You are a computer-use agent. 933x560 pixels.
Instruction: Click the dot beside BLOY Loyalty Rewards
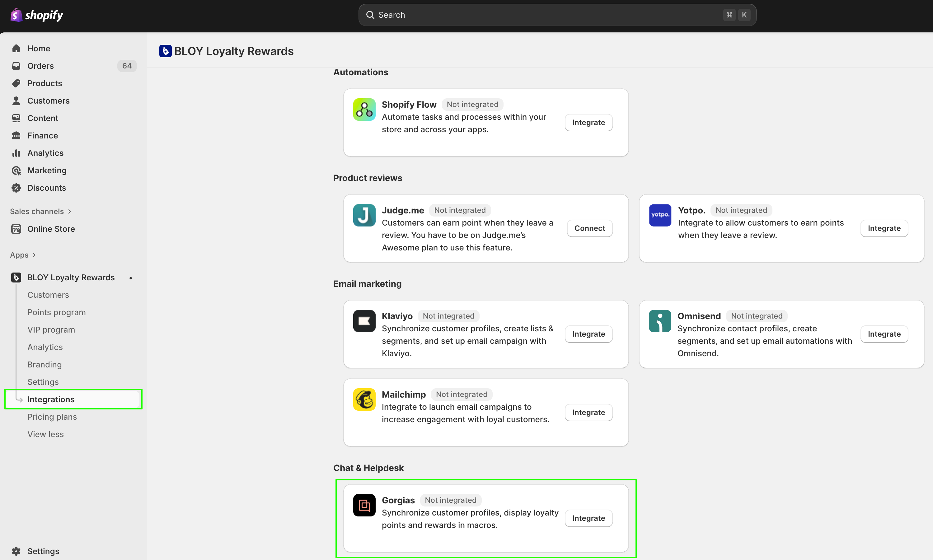pyautogui.click(x=131, y=278)
